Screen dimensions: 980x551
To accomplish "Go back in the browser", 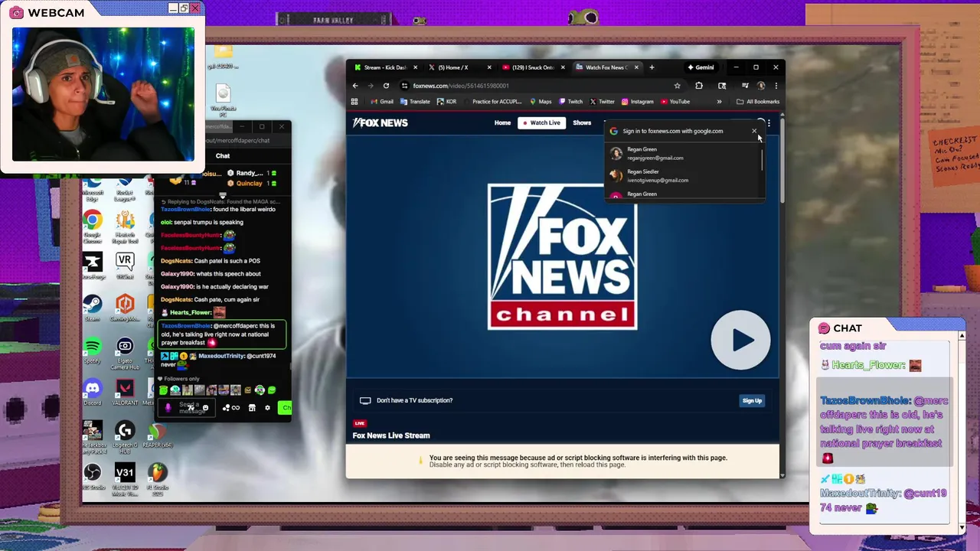I will click(x=355, y=86).
